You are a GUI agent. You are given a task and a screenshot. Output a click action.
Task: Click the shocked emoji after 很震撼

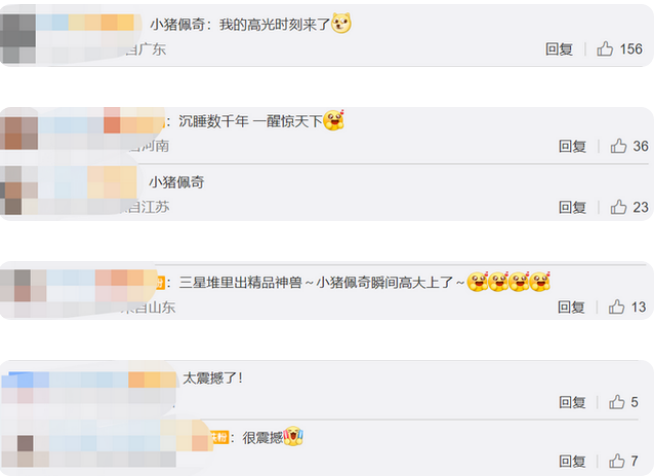[293, 436]
